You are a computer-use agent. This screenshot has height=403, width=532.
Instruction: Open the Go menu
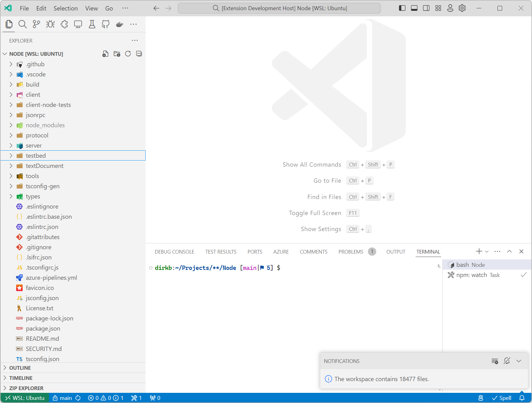point(109,8)
